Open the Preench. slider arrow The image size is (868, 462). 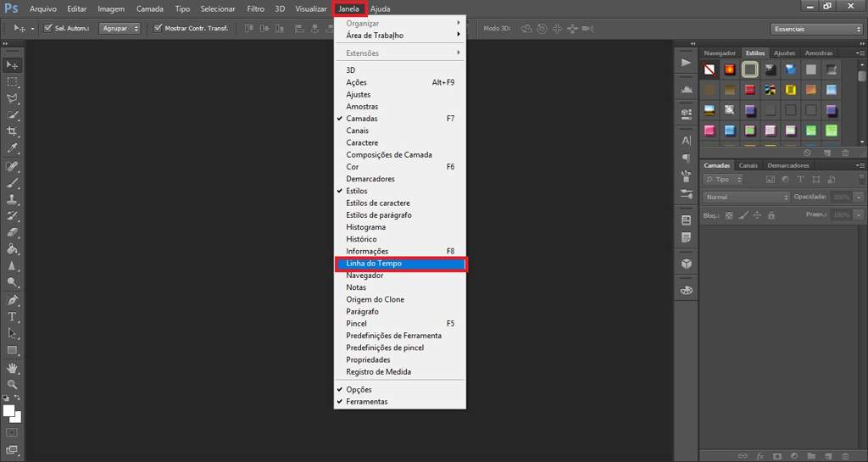point(858,214)
